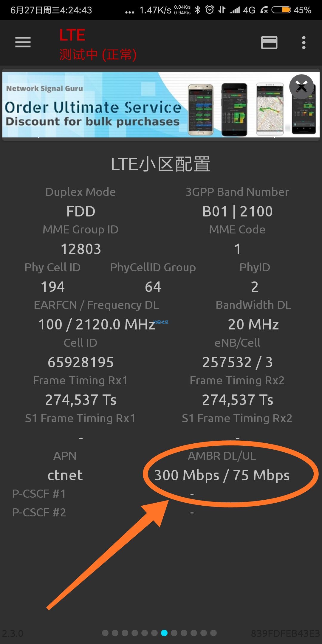Close the Network Signal Guru ad banner
This screenshot has width=322, height=644.
[x=301, y=87]
